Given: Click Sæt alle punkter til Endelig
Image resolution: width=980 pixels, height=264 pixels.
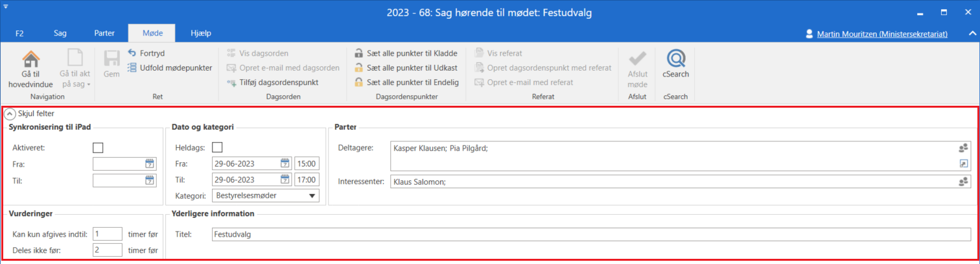Looking at the screenshot, I should pos(406,82).
